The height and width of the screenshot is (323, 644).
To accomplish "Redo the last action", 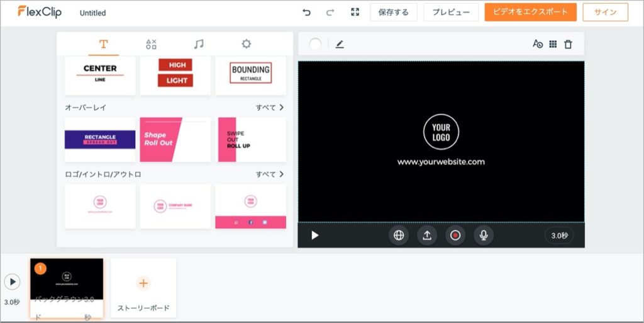I will pyautogui.click(x=330, y=13).
